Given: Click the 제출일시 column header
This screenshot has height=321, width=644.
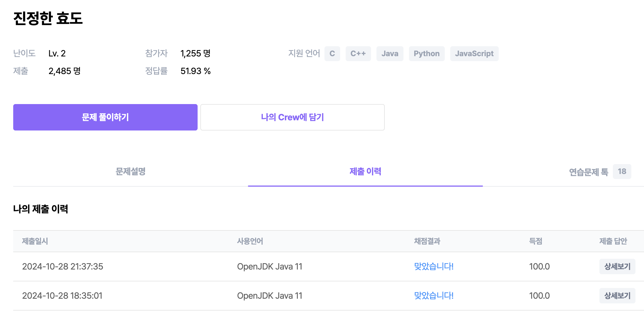Looking at the screenshot, I should 35,241.
